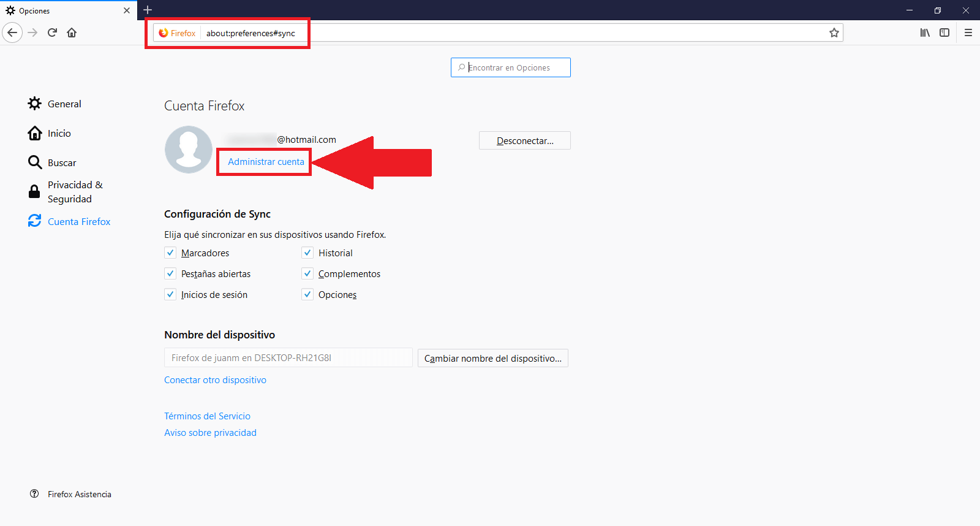Click the Encontrar en Opciones search field
Screen dimensions: 980x526
point(511,67)
